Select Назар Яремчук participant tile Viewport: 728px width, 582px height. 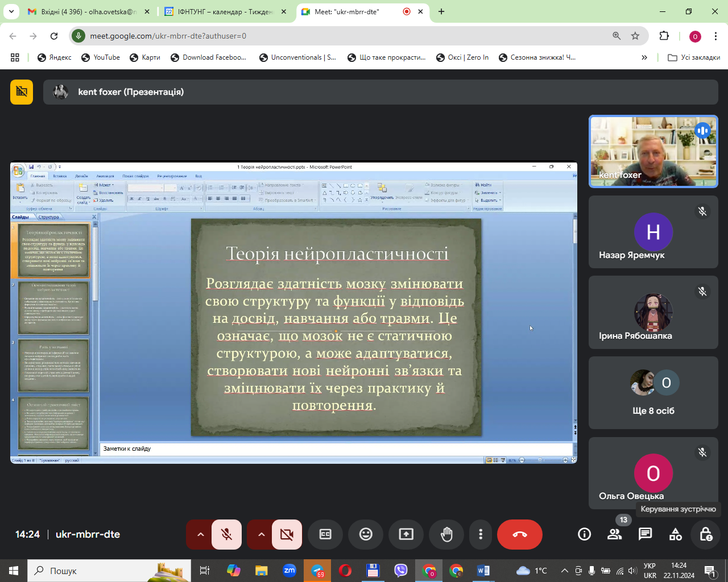click(653, 232)
